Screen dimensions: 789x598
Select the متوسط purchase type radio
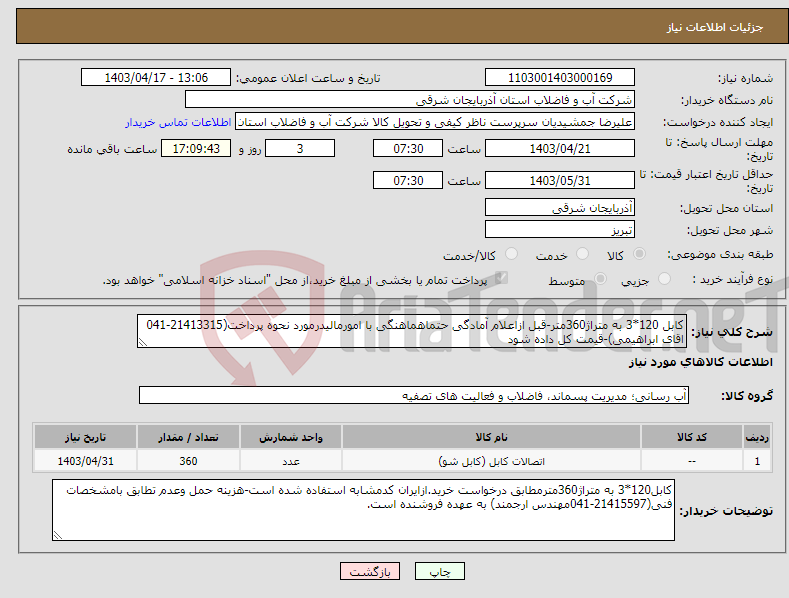(x=600, y=279)
